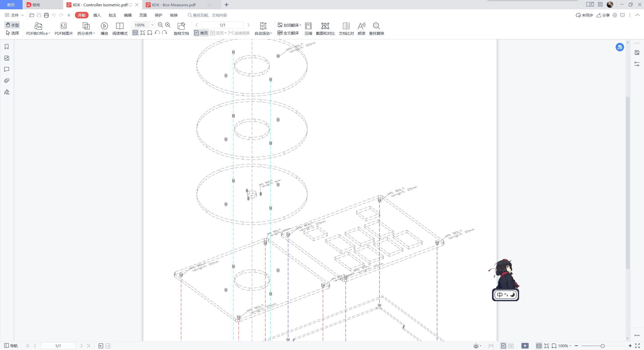Set actual size 1:1 view in toolbar
Viewport: 644px width, 350px height.
click(x=135, y=33)
